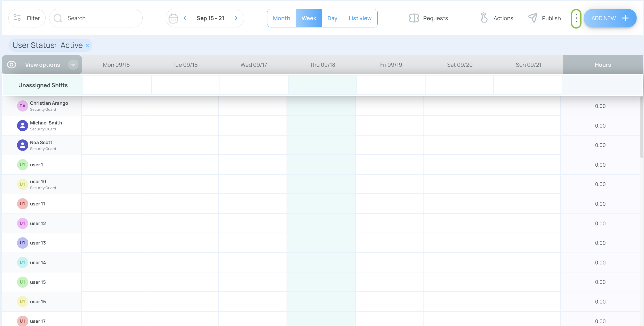
Task: Click the View options eye icon
Action: tap(12, 65)
